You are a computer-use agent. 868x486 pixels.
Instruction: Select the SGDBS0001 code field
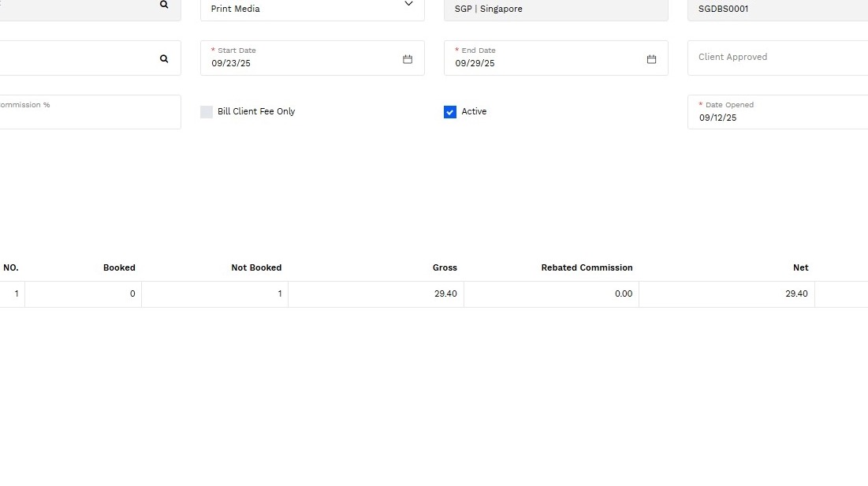tap(777, 9)
